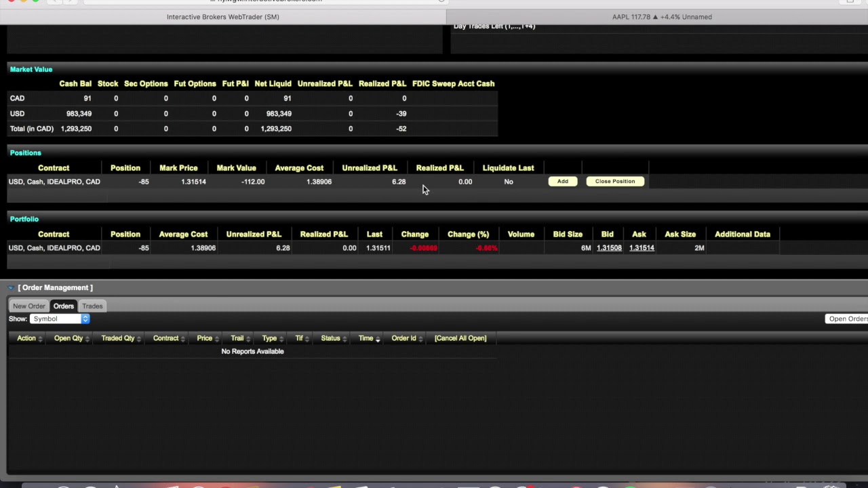The height and width of the screenshot is (488, 868).
Task: Click Average Cost 1.38906 in Positions row
Action: 319,182
